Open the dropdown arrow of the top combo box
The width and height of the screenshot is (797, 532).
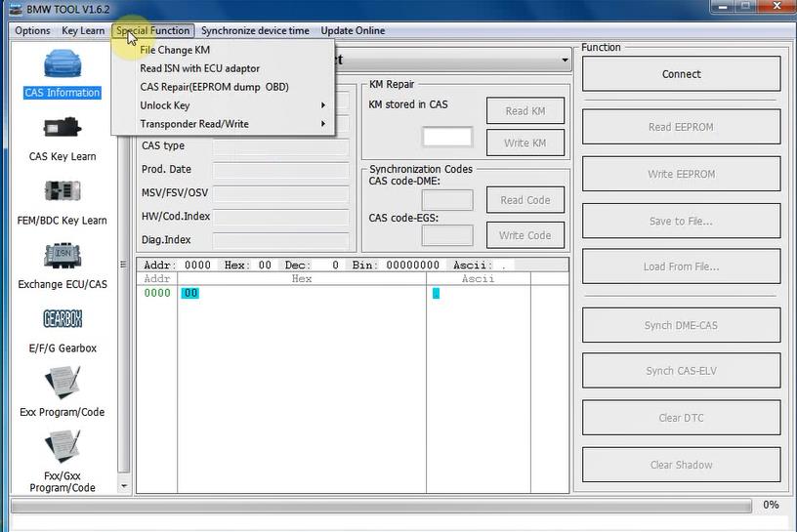pos(564,61)
